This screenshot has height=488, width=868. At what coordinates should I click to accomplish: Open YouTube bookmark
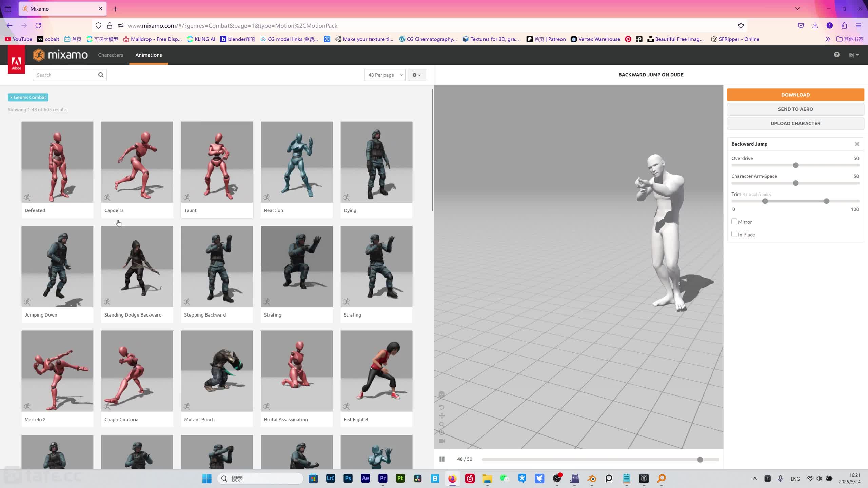pos(19,39)
